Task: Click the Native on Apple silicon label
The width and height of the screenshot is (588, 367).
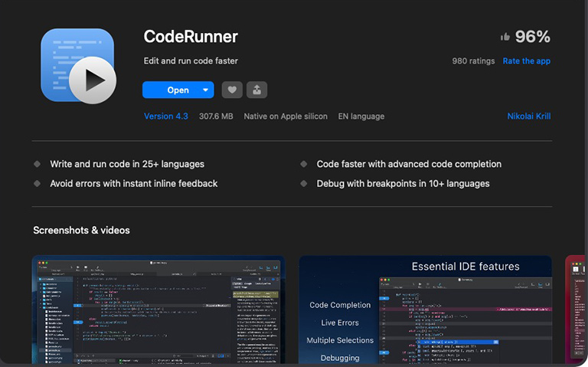Action: click(x=285, y=116)
